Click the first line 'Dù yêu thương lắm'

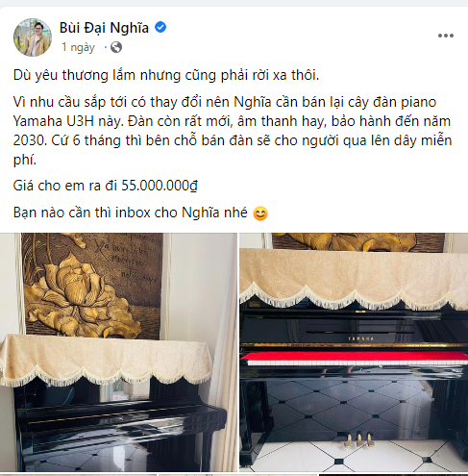coord(75,75)
